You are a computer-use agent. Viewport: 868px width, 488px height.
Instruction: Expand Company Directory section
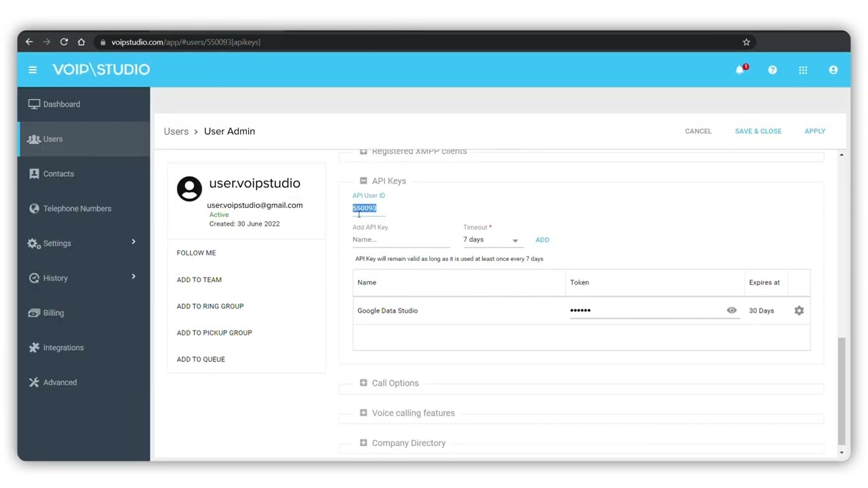pyautogui.click(x=363, y=443)
